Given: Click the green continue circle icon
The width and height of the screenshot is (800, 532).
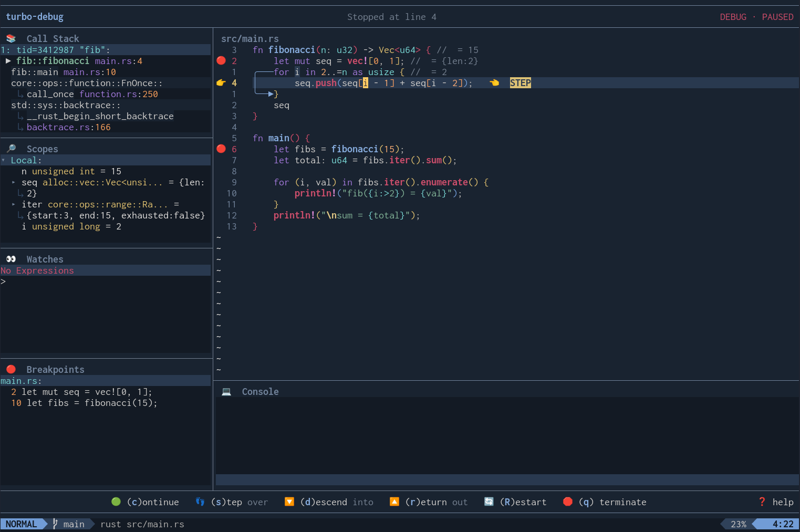Looking at the screenshot, I should (x=116, y=502).
